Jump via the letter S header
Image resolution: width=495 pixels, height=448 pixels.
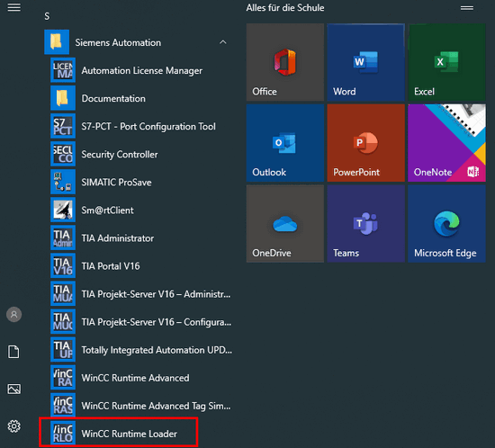[x=47, y=16]
